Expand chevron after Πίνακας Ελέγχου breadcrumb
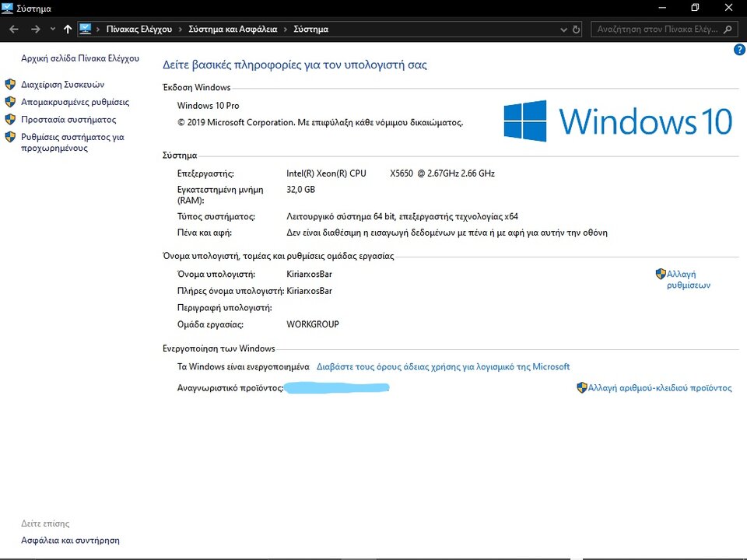747x560 pixels. click(181, 30)
